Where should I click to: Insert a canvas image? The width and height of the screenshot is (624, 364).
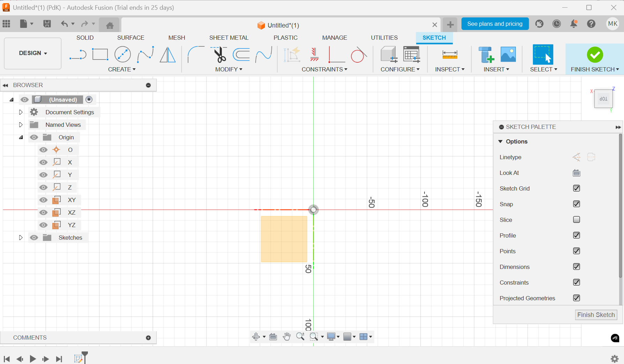[508, 55]
